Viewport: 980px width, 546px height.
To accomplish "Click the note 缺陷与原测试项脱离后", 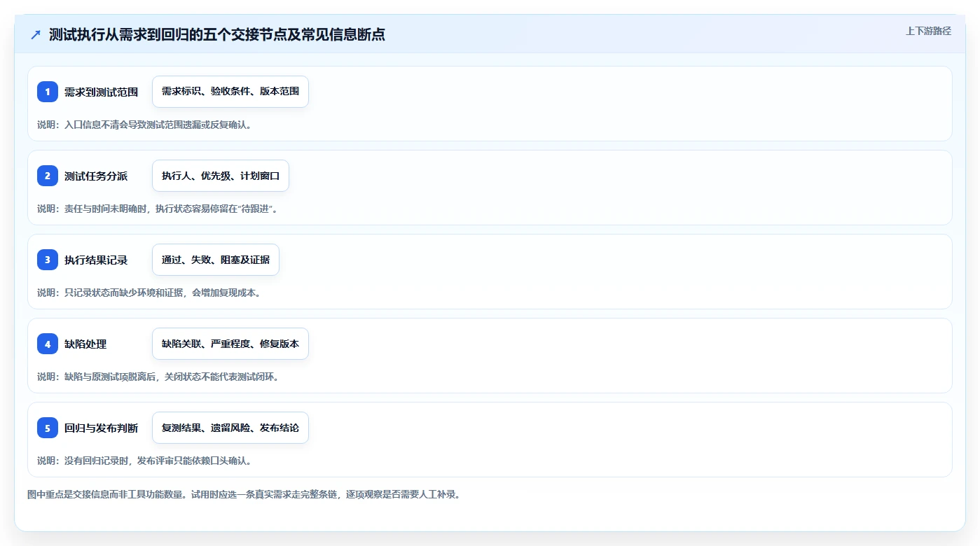I will point(158,377).
